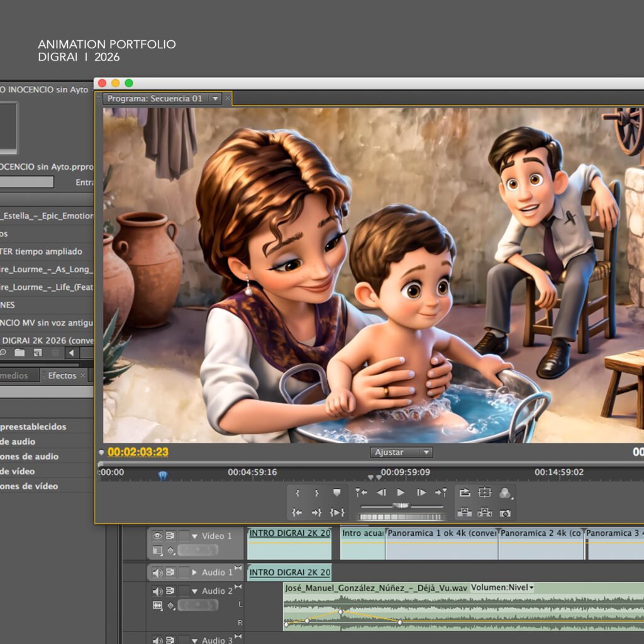This screenshot has width=644, height=644.
Task: Adjust the shuttle slider in Program monitor
Action: 401,506
